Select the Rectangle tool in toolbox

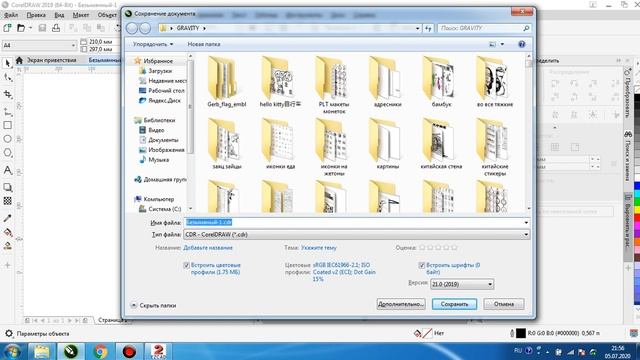click(7, 125)
